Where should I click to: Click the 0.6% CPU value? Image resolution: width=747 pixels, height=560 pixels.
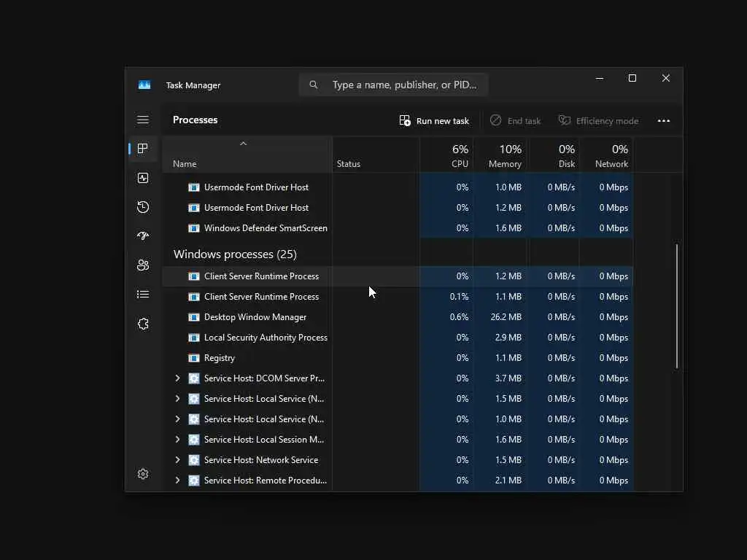coord(459,317)
